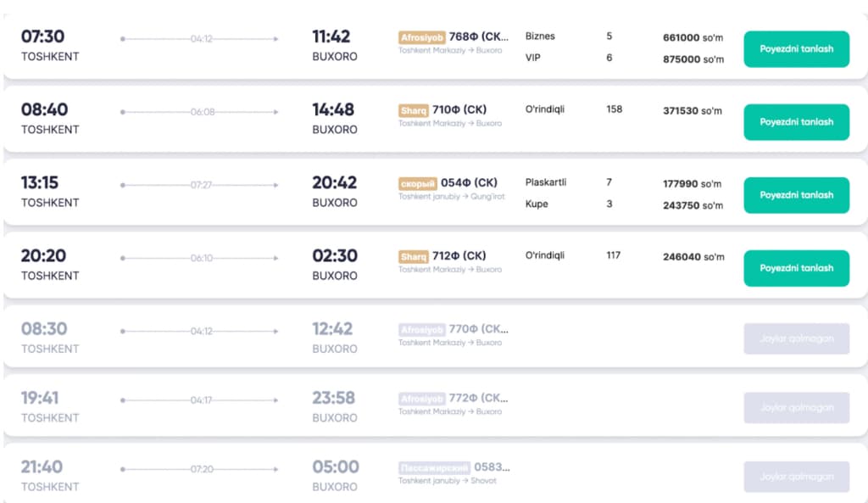Click the 875000 so'm price
Screen dimensions: 868x503
click(x=693, y=59)
